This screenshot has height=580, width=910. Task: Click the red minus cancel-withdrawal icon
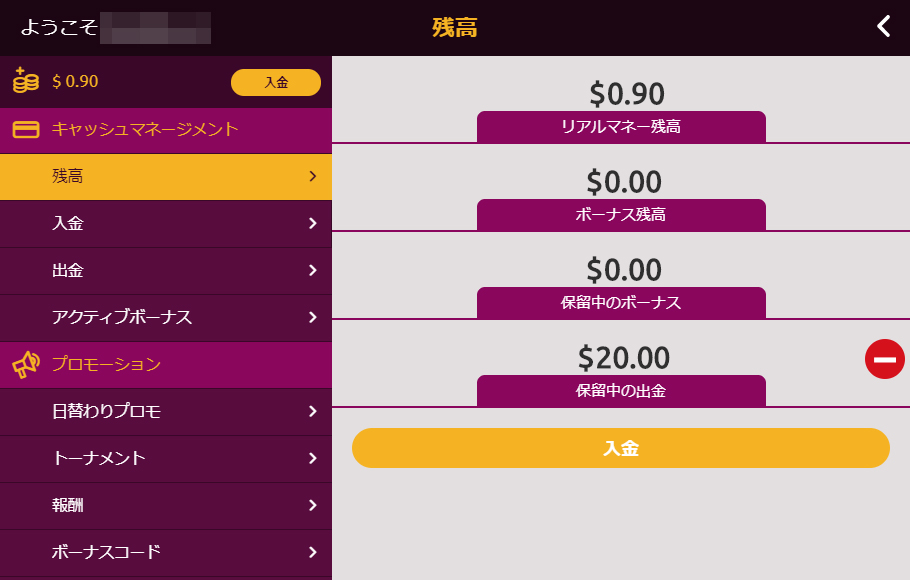(884, 359)
